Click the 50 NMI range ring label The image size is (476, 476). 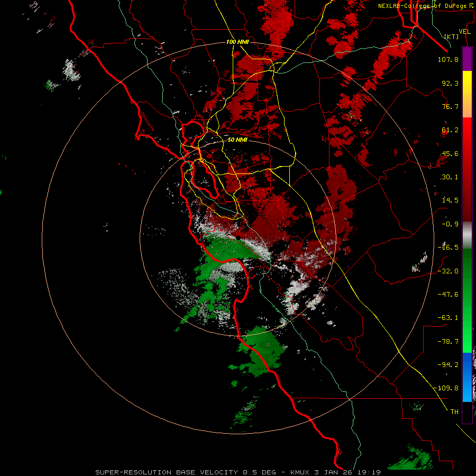[237, 140]
